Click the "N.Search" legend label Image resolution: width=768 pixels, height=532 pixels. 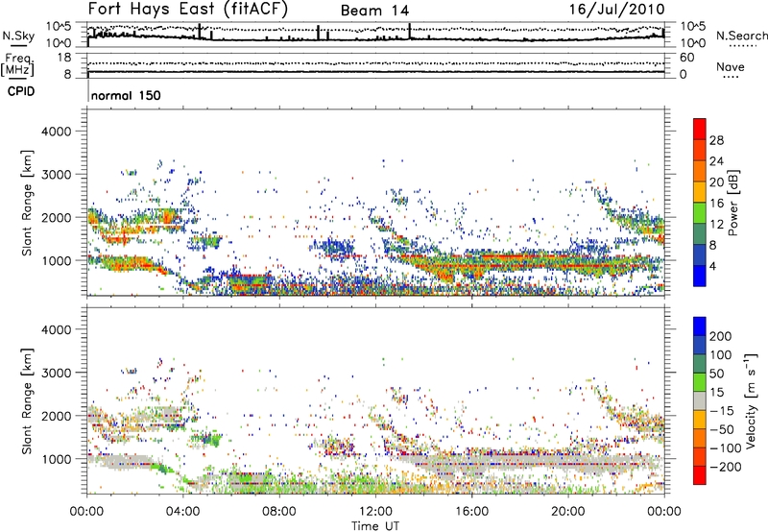pos(741,36)
